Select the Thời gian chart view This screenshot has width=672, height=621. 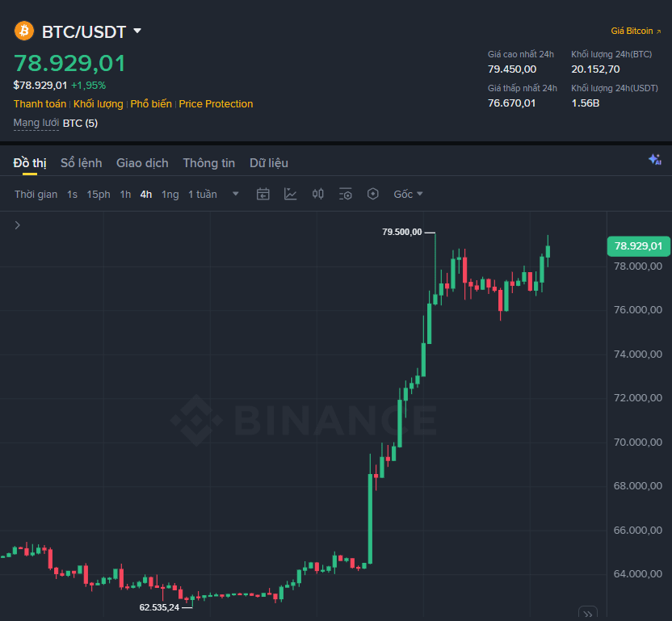coord(36,195)
